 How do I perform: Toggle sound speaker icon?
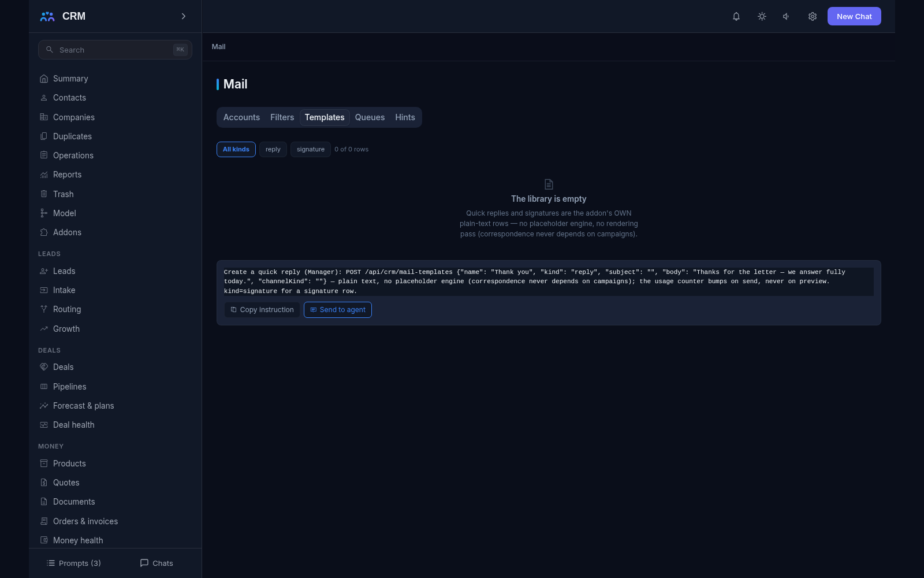pos(787,16)
